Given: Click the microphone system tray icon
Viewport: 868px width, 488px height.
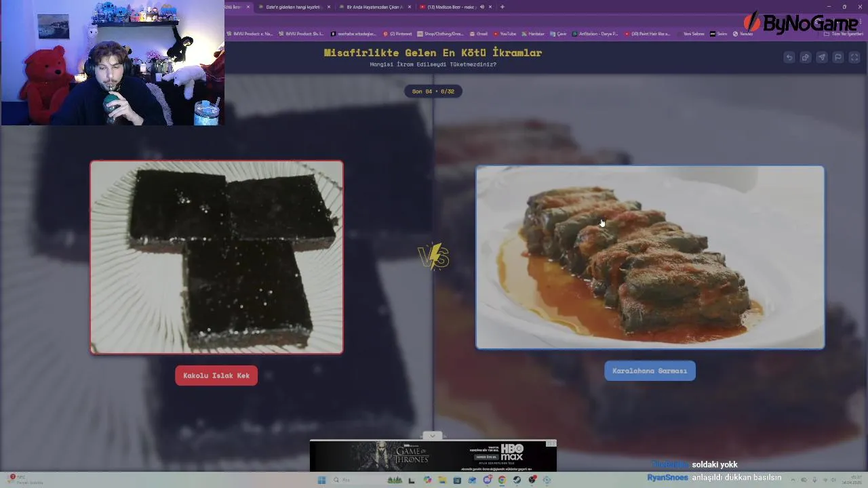Looking at the screenshot, I should tap(814, 480).
